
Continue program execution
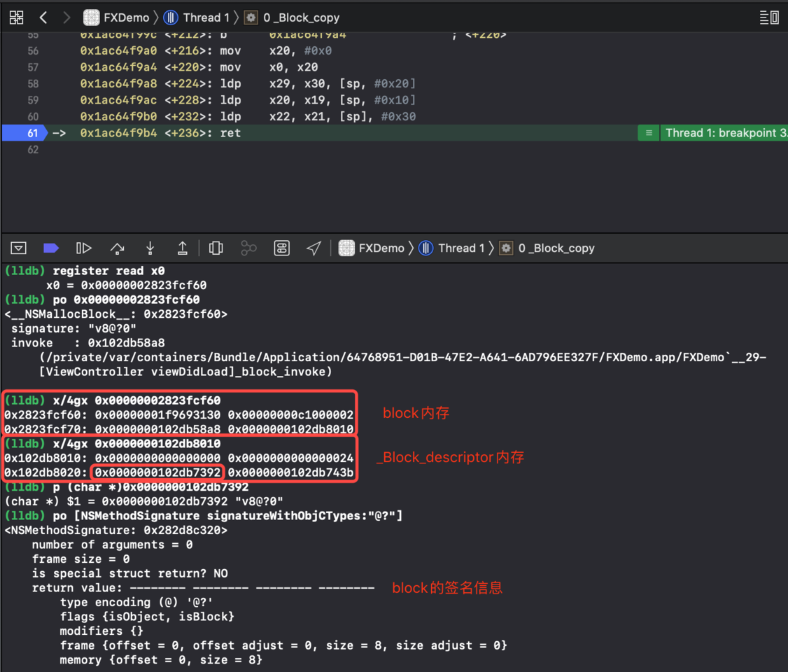point(83,248)
